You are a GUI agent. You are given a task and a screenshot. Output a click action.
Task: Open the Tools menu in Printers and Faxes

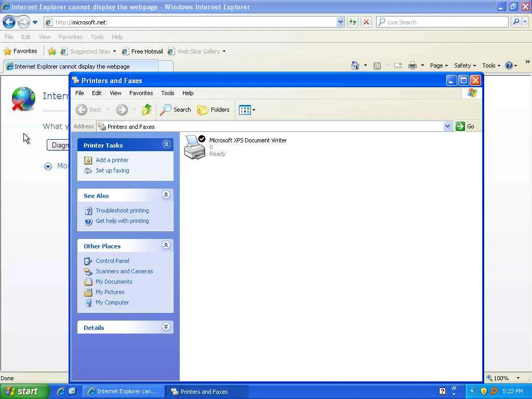coord(168,93)
